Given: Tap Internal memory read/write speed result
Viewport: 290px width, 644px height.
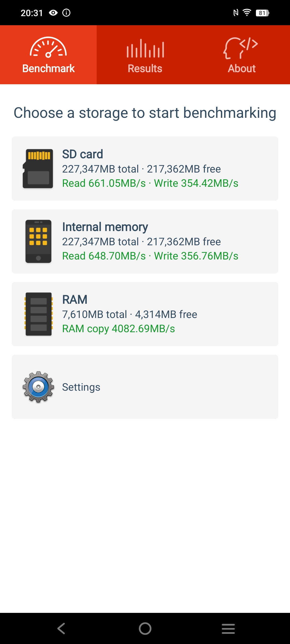Looking at the screenshot, I should pyautogui.click(x=150, y=256).
